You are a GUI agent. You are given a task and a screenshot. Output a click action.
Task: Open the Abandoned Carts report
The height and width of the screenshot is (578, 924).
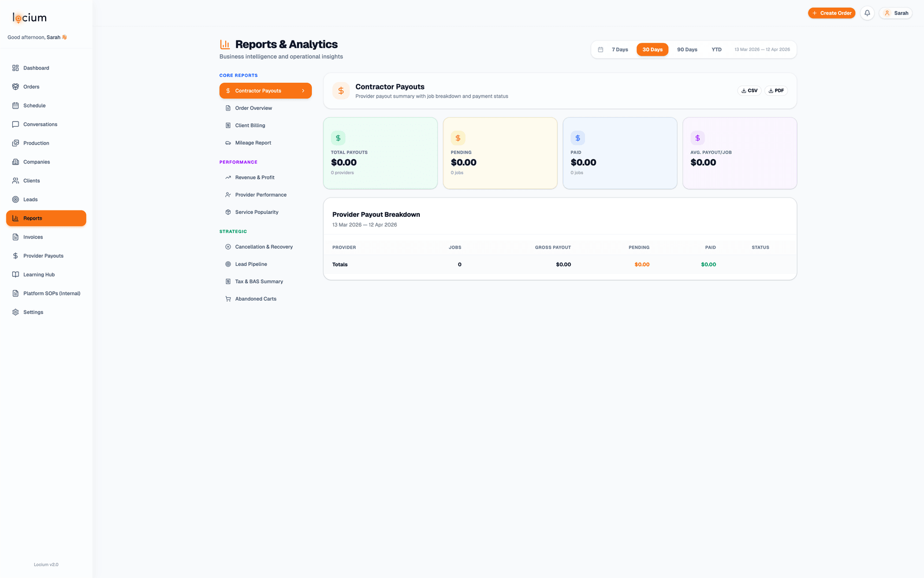(x=266, y=299)
